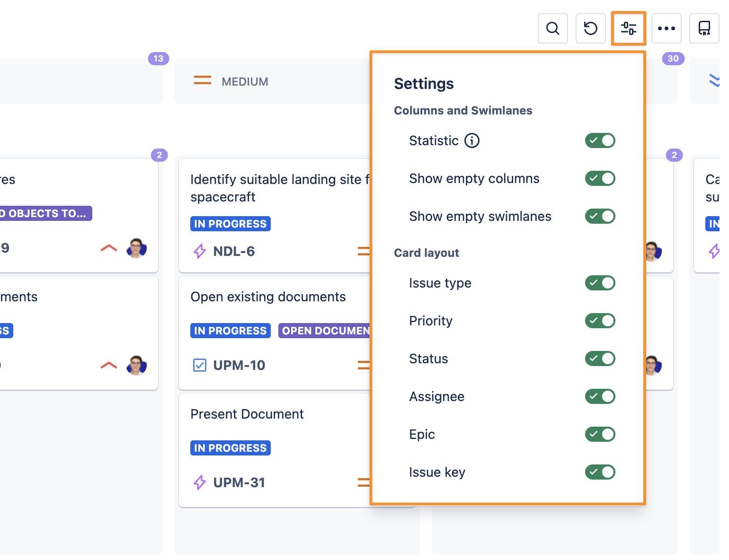Open the more options ellipsis menu
729x560 pixels.
click(x=666, y=28)
